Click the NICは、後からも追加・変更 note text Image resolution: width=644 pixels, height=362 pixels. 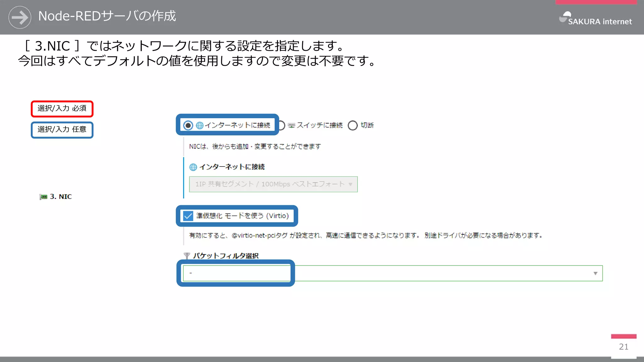pos(255,146)
